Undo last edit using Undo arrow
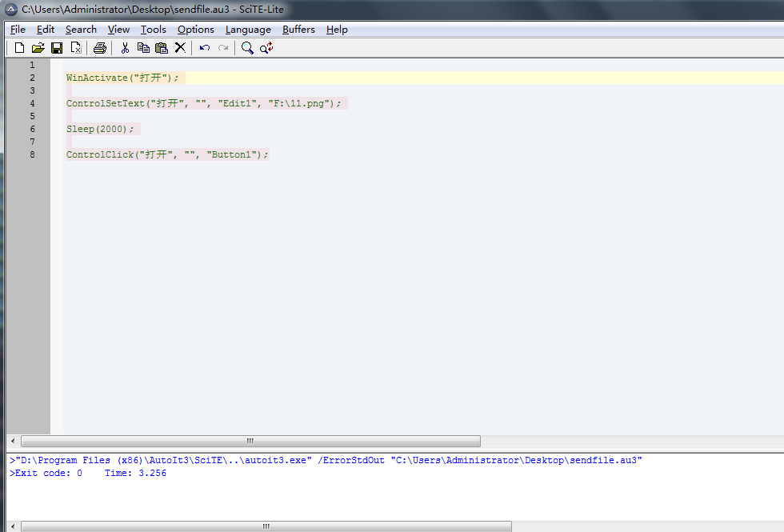The height and width of the screenshot is (532, 784). (205, 48)
